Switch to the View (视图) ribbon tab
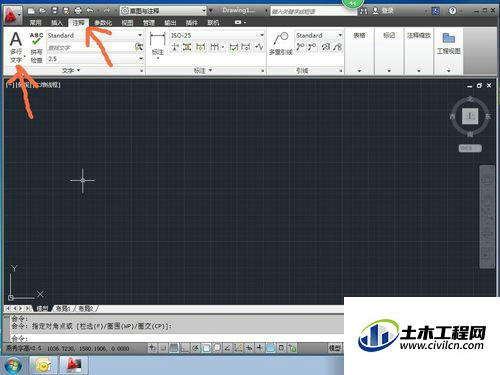 [x=127, y=23]
